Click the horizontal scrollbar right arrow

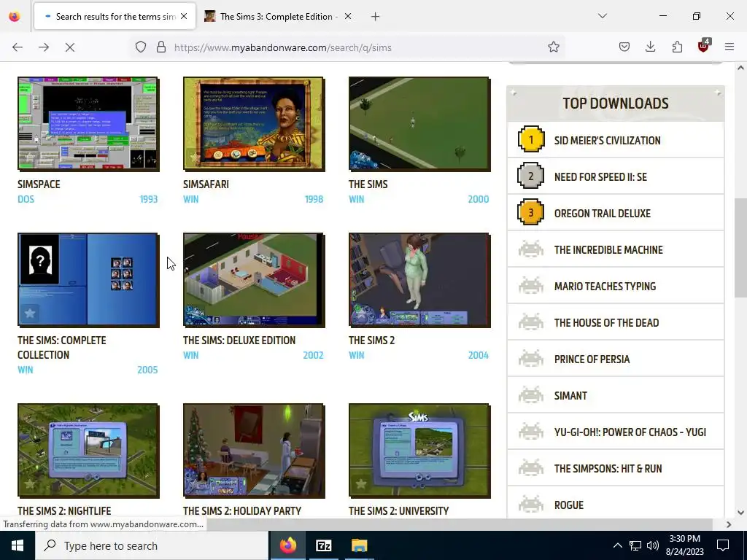729,524
